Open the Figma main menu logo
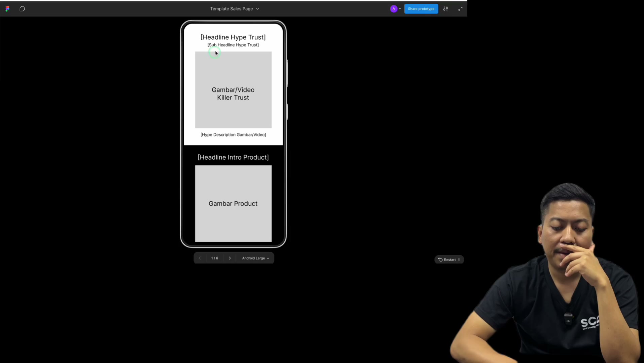This screenshot has height=363, width=644. pos(7,9)
